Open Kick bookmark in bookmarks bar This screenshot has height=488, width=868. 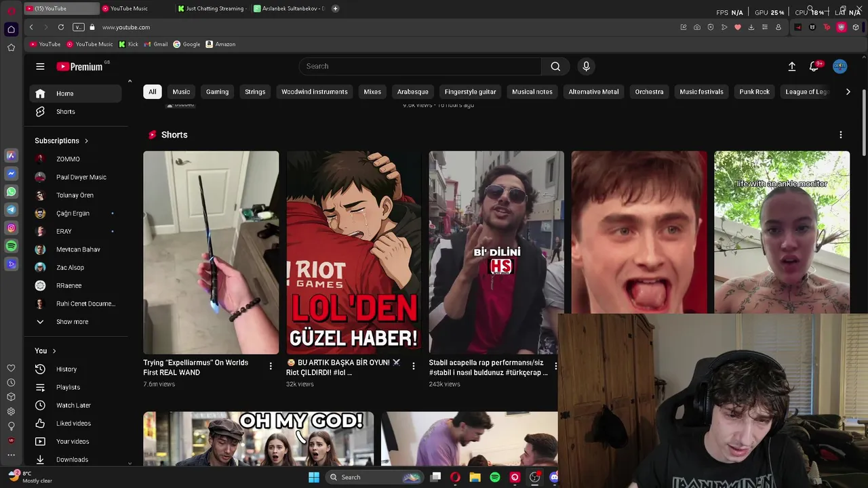128,44
